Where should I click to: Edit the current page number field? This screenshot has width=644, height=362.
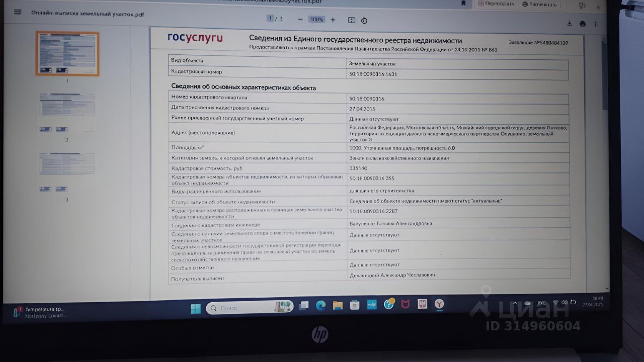coord(270,19)
